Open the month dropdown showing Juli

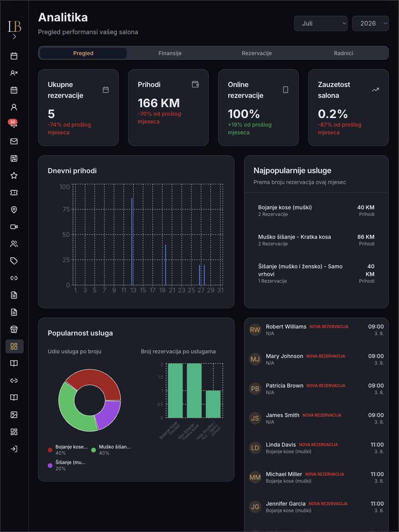(321, 23)
